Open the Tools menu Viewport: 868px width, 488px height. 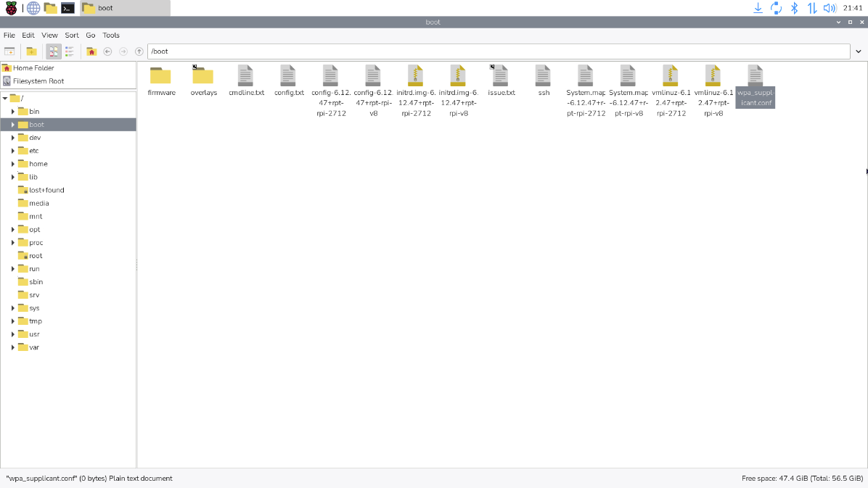pos(111,35)
